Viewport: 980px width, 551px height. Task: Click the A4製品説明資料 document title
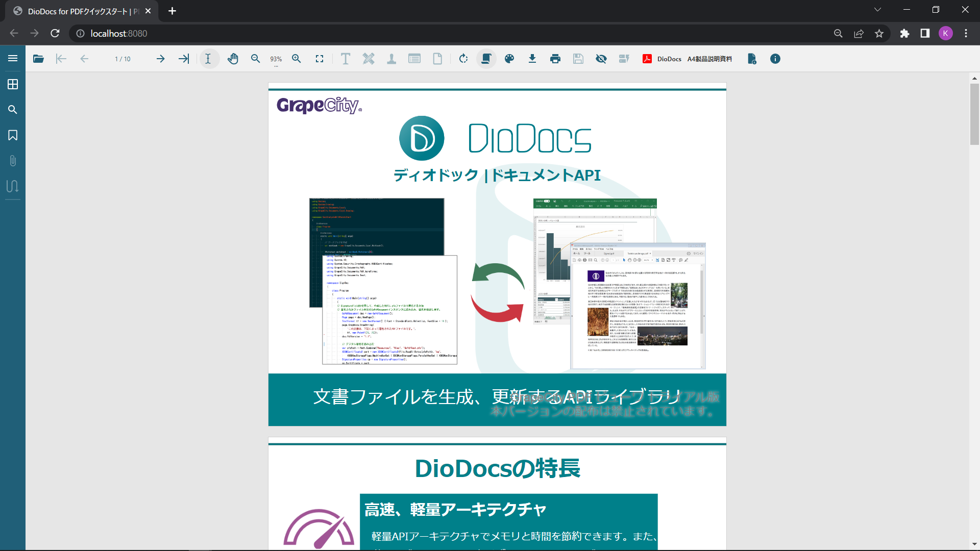[709, 59]
